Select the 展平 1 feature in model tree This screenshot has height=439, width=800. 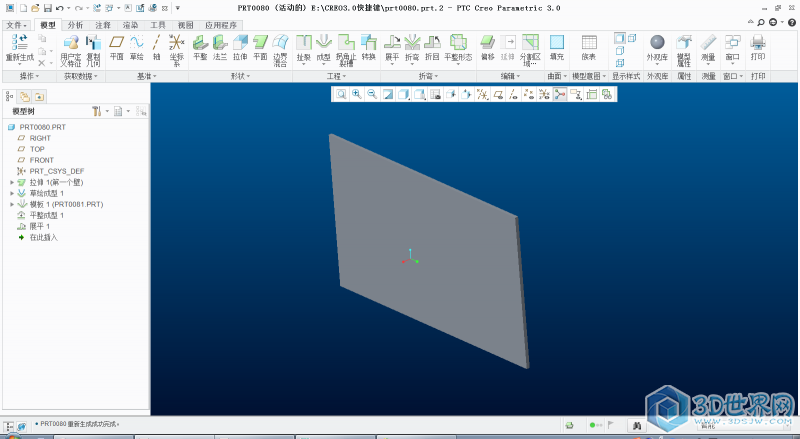coord(34,226)
